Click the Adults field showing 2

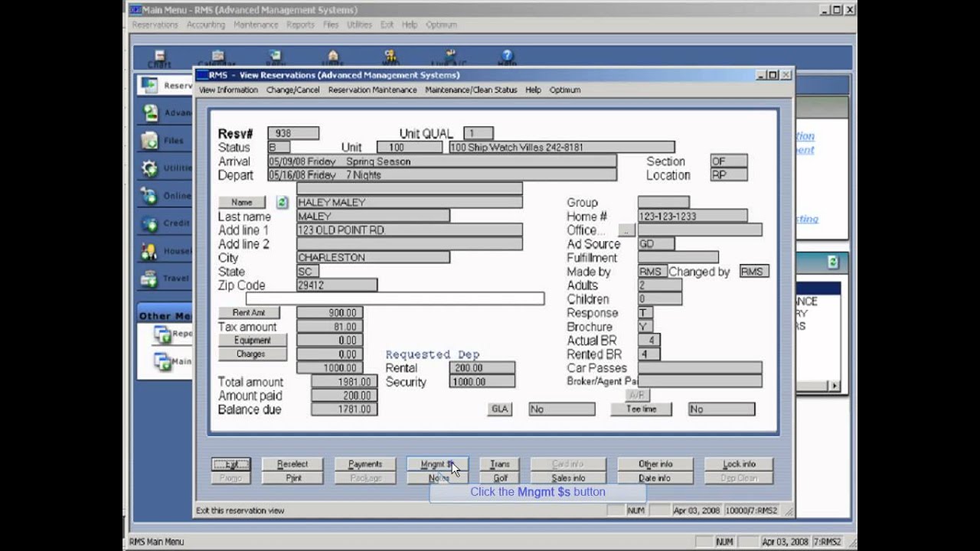660,285
